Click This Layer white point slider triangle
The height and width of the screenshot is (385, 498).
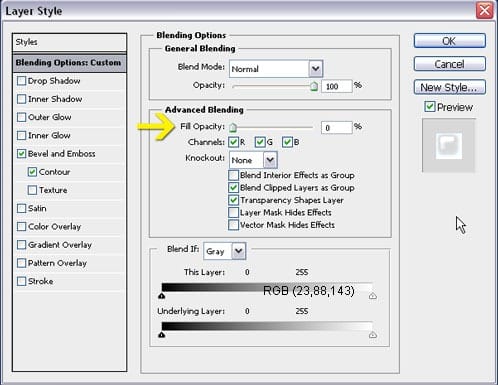tap(373, 296)
